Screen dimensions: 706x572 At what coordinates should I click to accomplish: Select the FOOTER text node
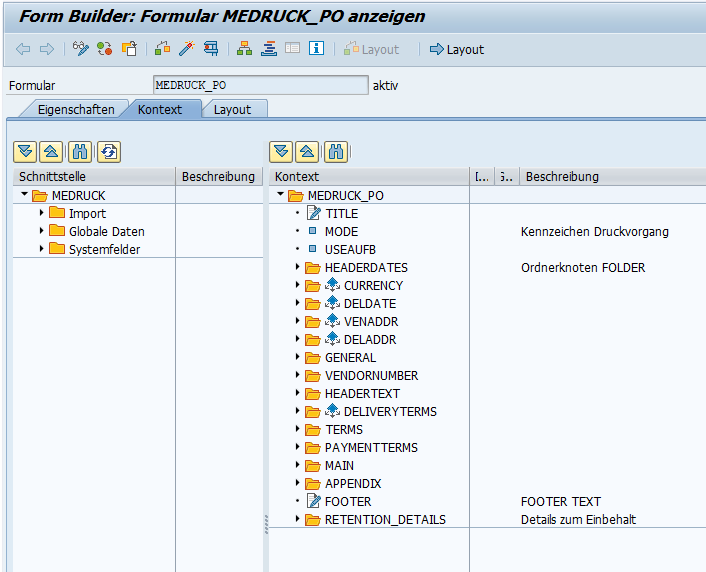(347, 501)
